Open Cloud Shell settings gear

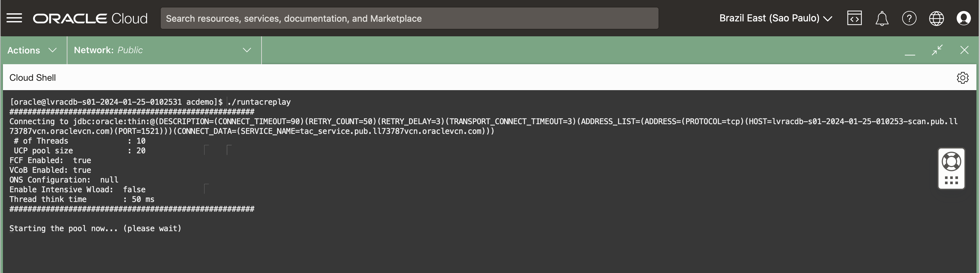click(x=962, y=78)
